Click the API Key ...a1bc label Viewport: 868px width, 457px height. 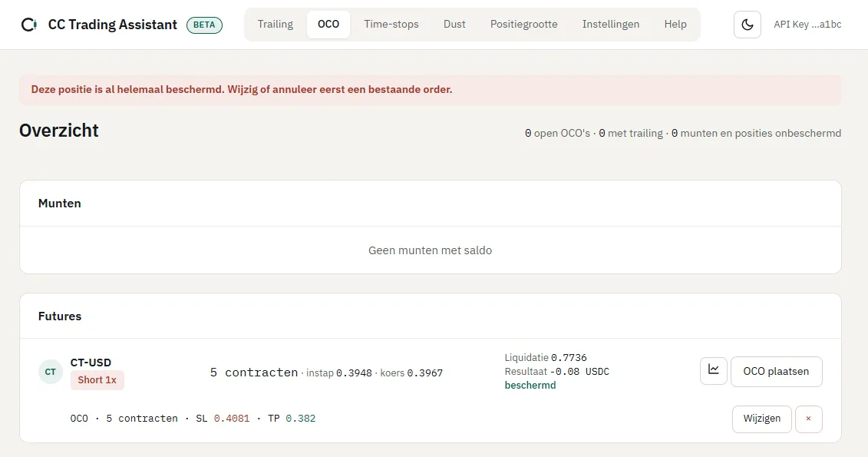[807, 25]
